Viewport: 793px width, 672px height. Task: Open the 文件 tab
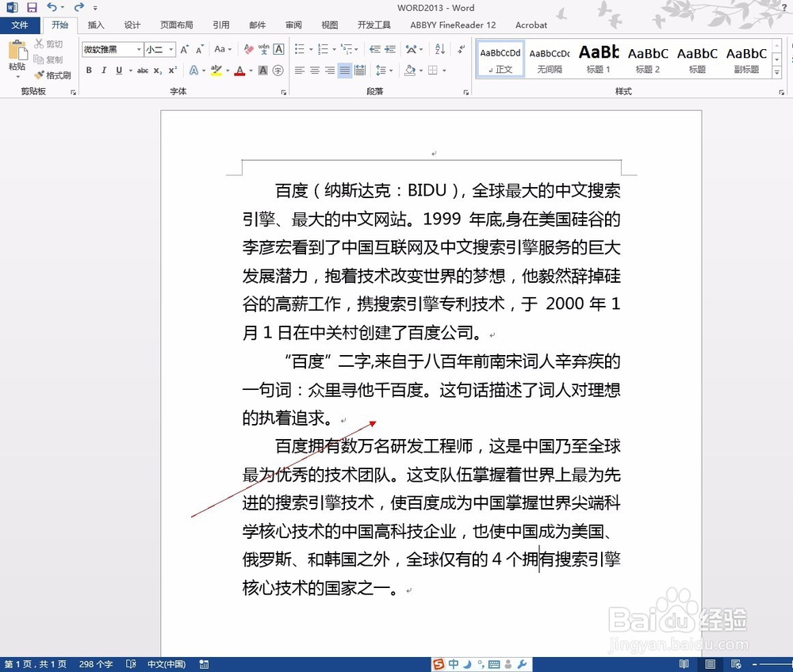click(x=20, y=25)
